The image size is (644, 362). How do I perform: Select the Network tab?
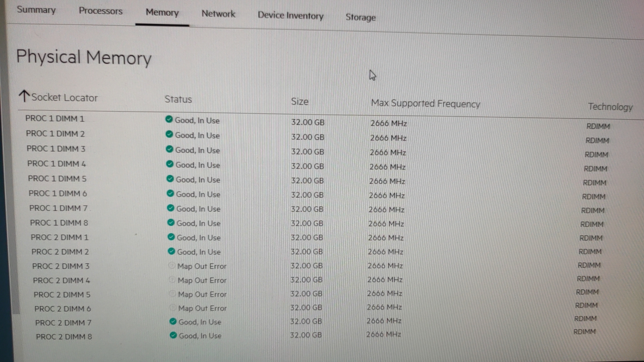click(218, 14)
